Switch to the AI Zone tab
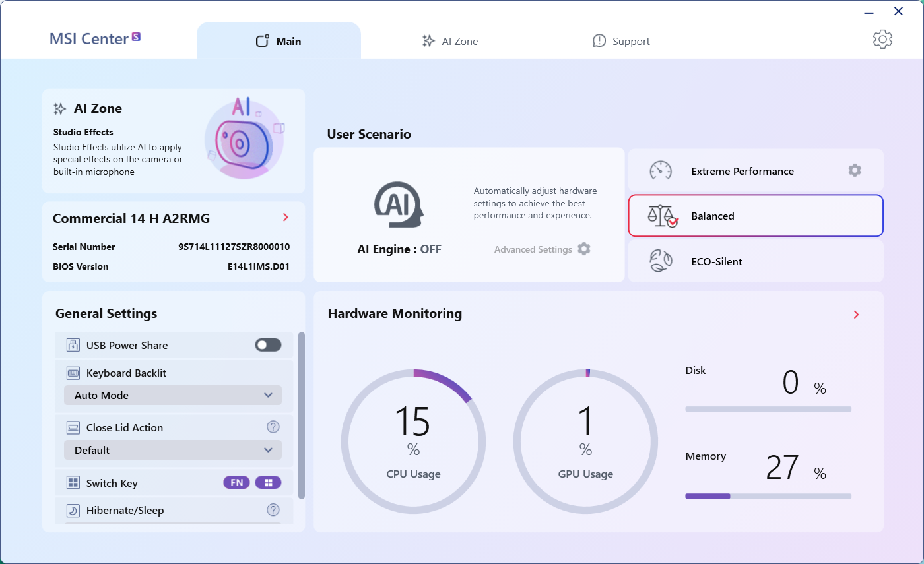 click(450, 41)
